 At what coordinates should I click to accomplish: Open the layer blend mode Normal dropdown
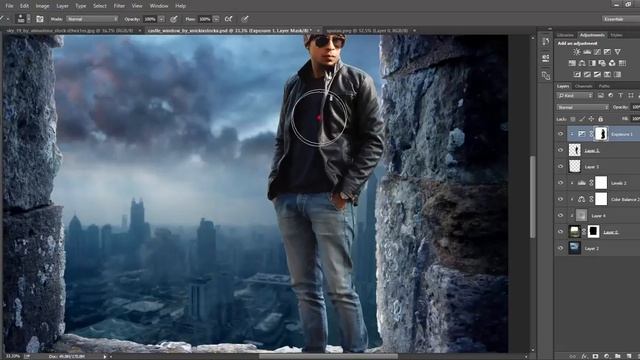[582, 107]
